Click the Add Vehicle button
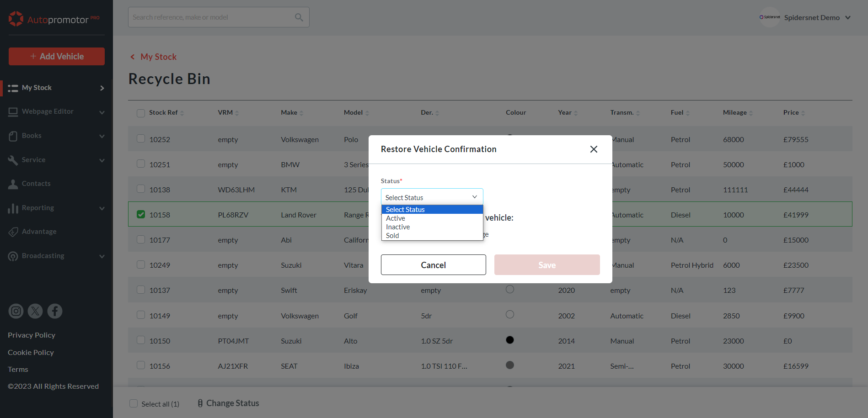 pos(57,56)
